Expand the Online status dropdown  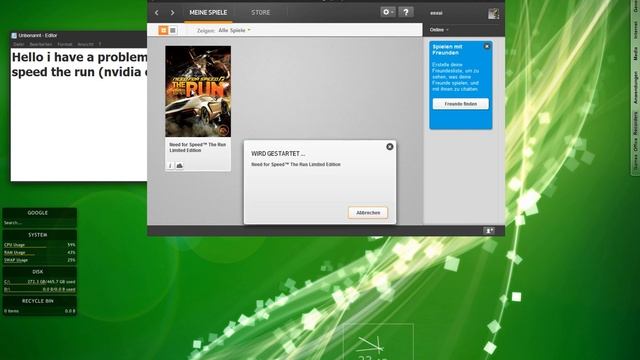439,30
